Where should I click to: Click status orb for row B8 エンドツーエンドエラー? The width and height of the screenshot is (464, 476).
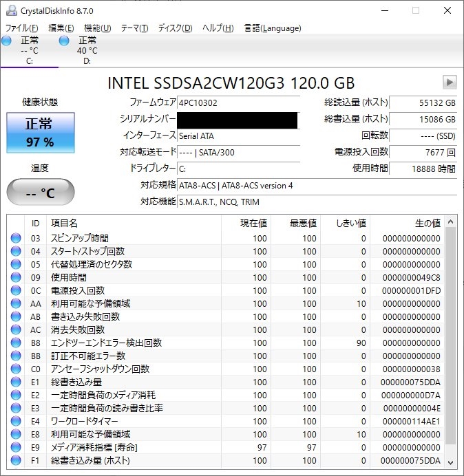tap(16, 343)
